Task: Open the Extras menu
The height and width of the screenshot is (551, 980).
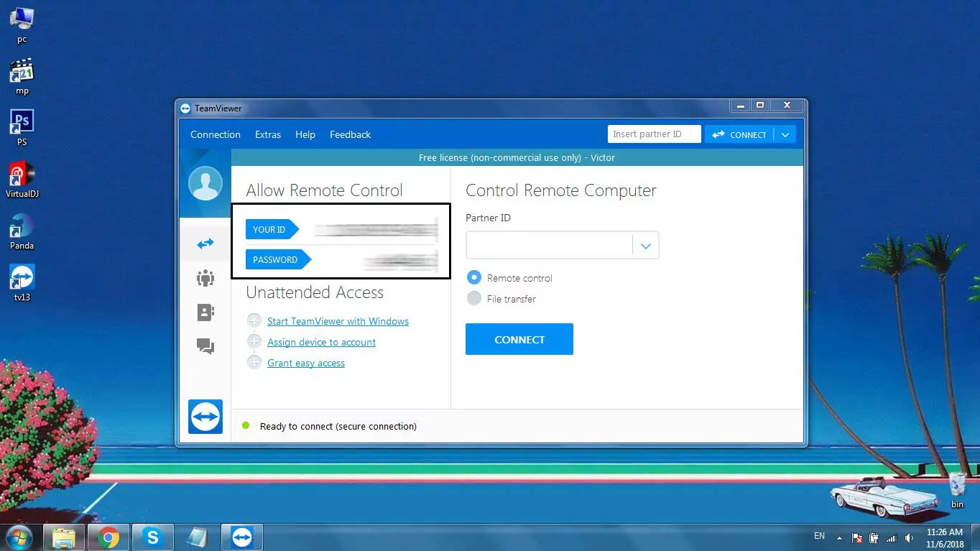Action: 268,134
